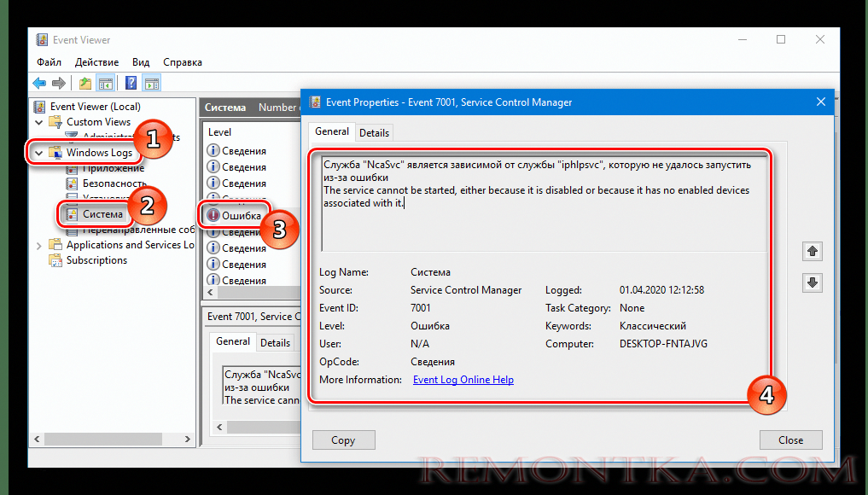Click a Сведения information event icon
Image resolution: width=868 pixels, height=495 pixels.
coord(212,150)
